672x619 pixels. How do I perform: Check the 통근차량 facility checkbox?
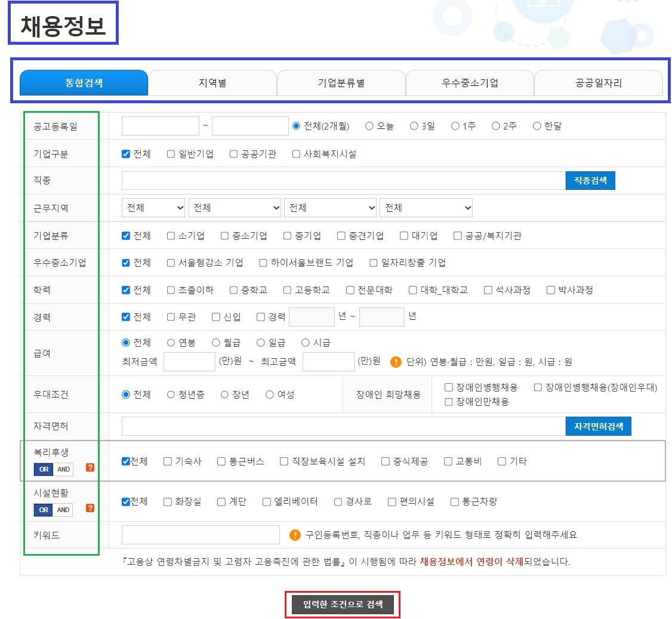tap(455, 501)
